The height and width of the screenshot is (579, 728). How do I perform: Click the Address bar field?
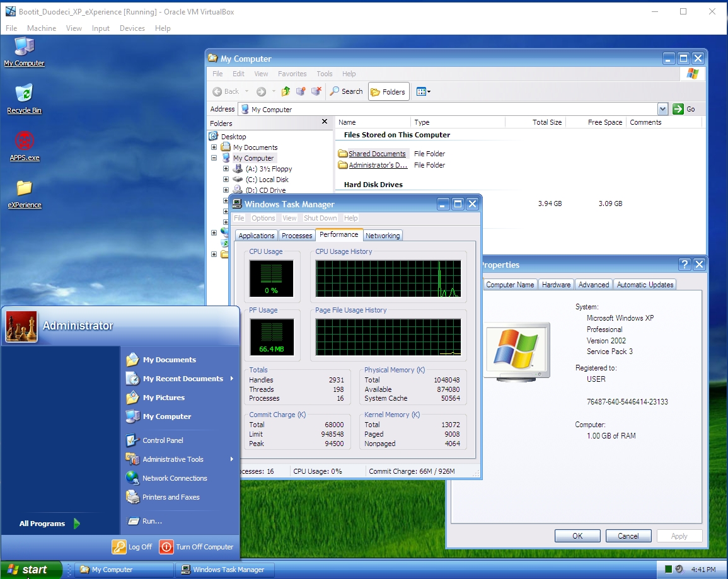click(449, 110)
